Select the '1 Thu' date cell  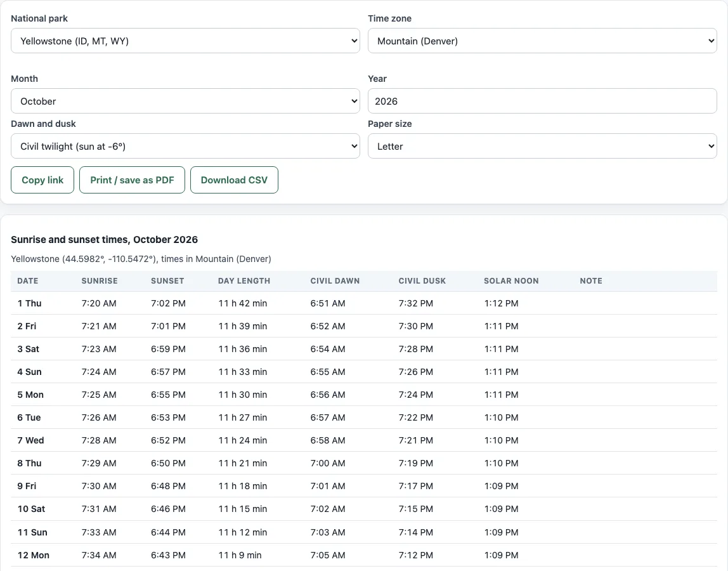(30, 303)
